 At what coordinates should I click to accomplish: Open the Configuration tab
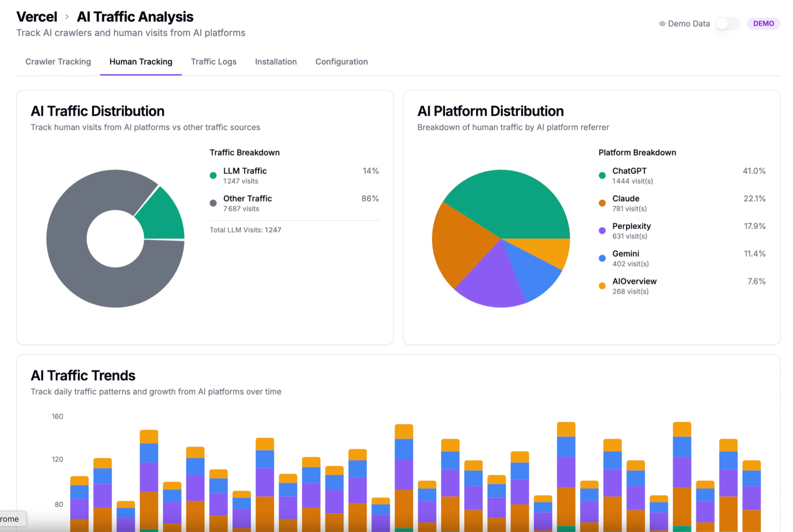pos(341,62)
